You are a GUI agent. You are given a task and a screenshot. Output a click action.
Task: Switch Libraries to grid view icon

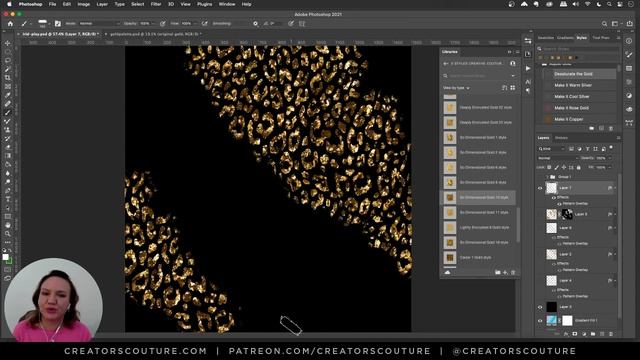513,88
